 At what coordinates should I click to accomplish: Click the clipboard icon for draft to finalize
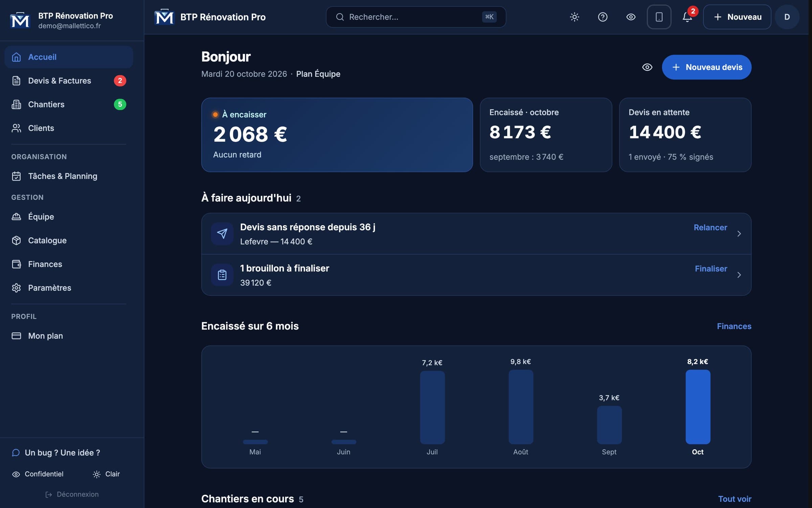click(222, 275)
